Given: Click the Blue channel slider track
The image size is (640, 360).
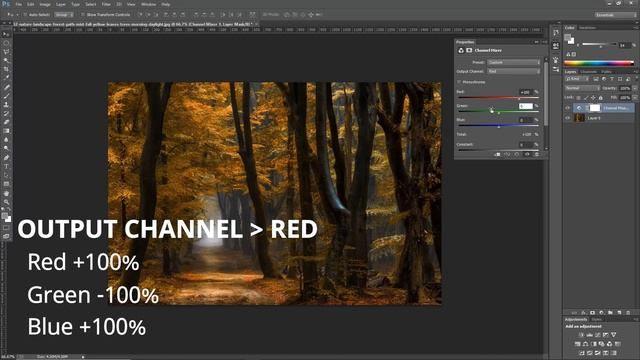Looking at the screenshot, I should coord(498,126).
